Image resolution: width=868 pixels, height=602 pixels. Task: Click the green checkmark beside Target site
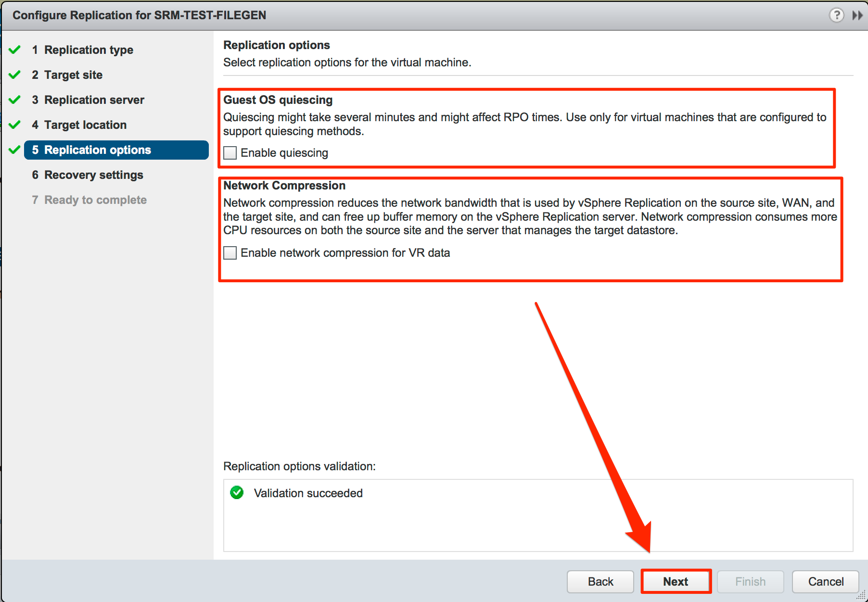(14, 74)
